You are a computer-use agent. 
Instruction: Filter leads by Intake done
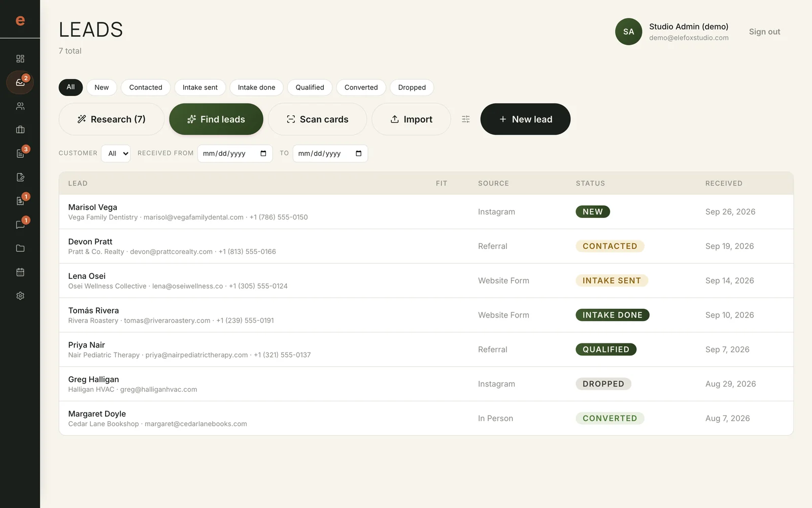coord(256,87)
